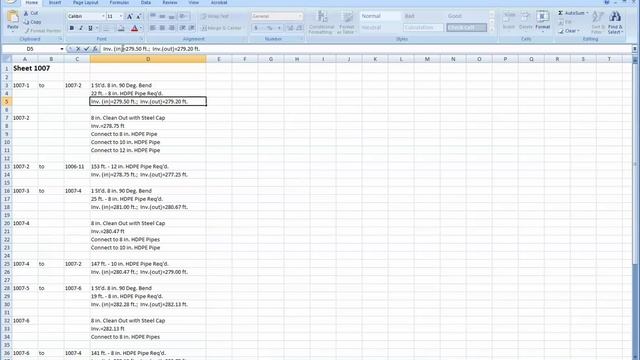The width and height of the screenshot is (640, 360).
Task: Switch to the View tab
Action: coord(193,2)
